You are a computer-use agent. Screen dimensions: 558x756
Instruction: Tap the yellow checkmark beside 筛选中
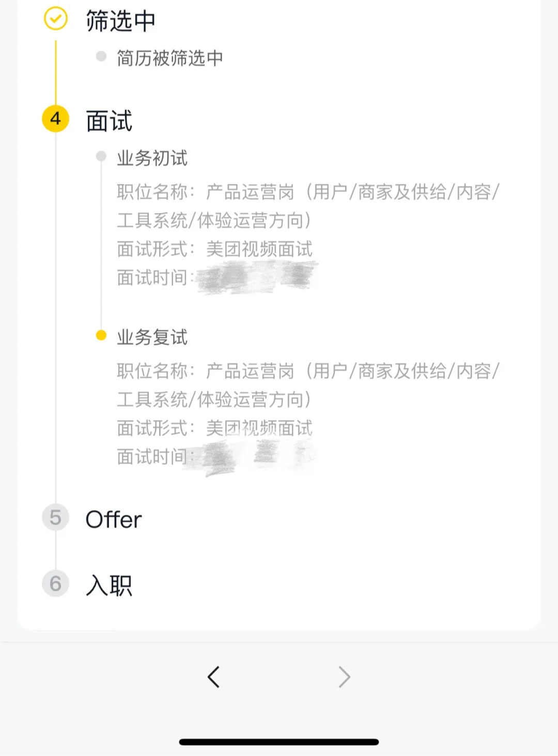pos(55,19)
